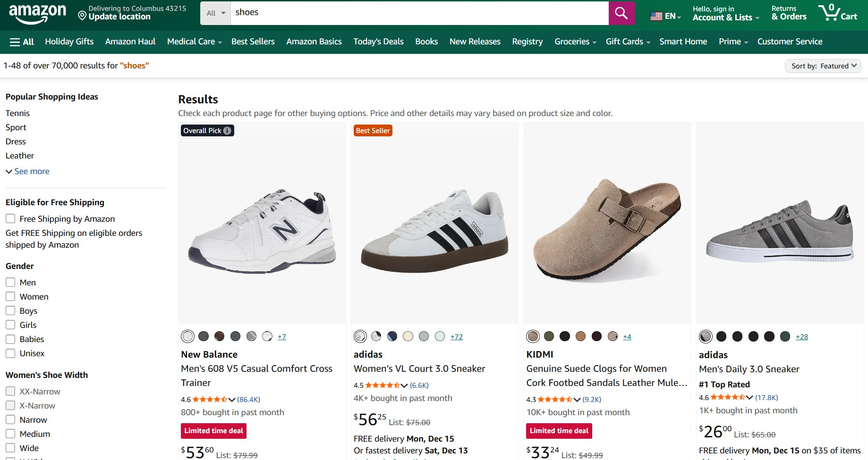Screen dimensions: 868x460
Task: Click inside the search input field
Action: (x=420, y=13)
